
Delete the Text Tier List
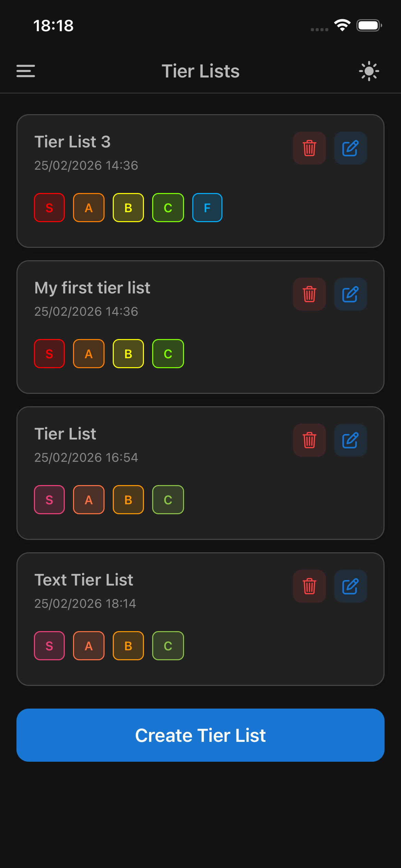click(x=309, y=586)
